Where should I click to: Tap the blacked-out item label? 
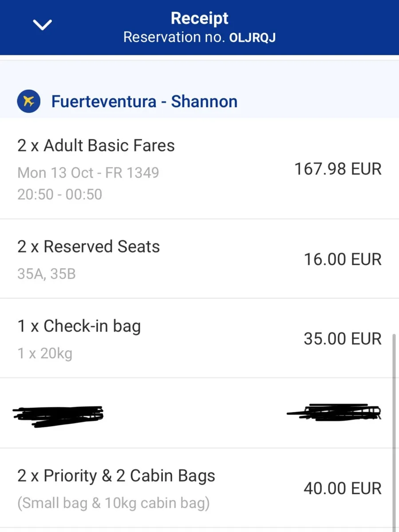coord(59,415)
